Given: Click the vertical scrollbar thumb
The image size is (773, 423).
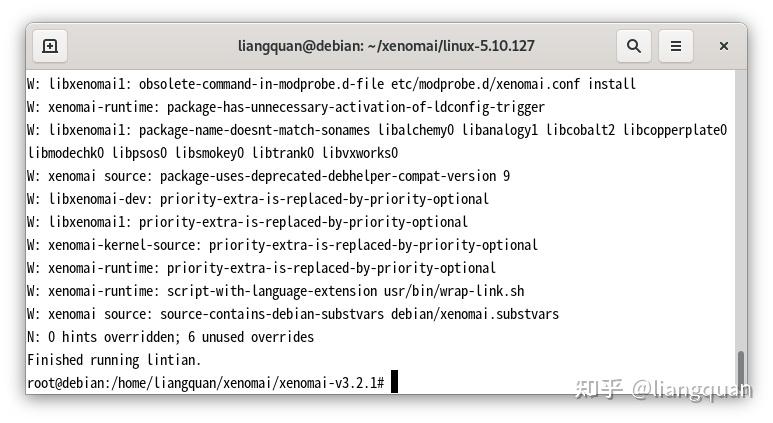Looking at the screenshot, I should tap(740, 370).
